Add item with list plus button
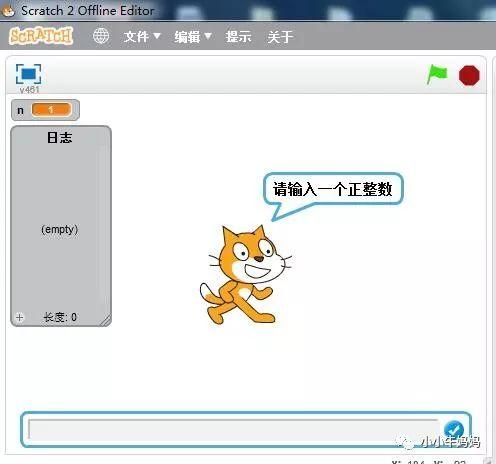496x464 pixels. pyautogui.click(x=19, y=317)
